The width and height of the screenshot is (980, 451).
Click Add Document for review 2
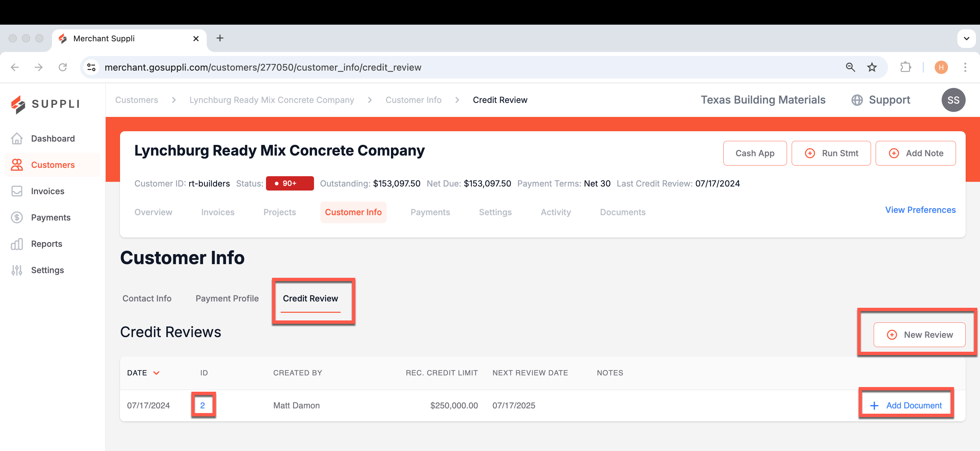pos(906,405)
